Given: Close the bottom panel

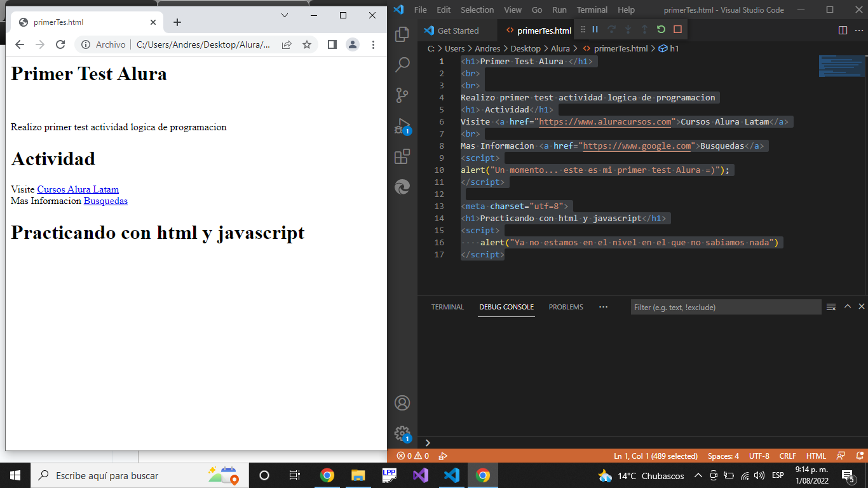Looking at the screenshot, I should 861,306.
